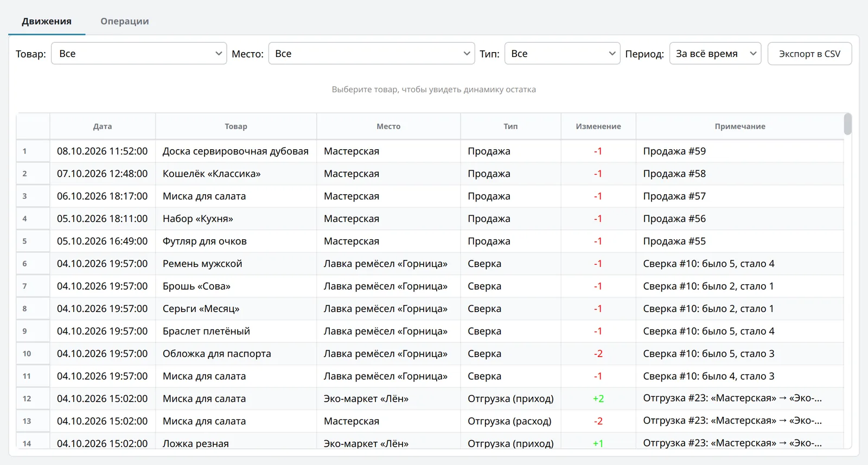
Task: Open the Место filter dropdown
Action: click(372, 54)
